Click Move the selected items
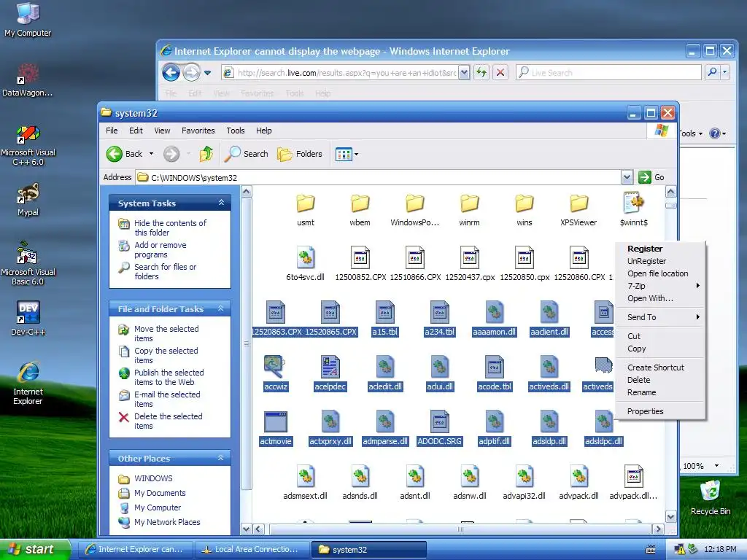 pos(166,333)
